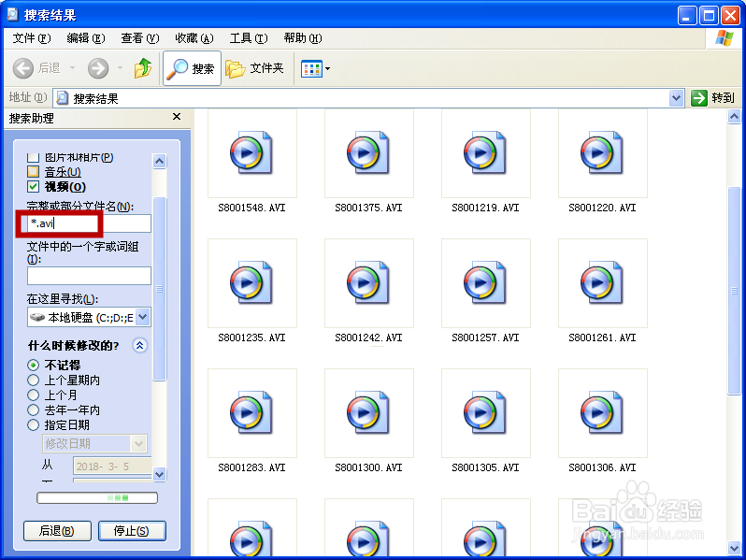Viewport: 746px width, 560px height.
Task: Toggle the Search magnifier toolbar button
Action: click(192, 68)
